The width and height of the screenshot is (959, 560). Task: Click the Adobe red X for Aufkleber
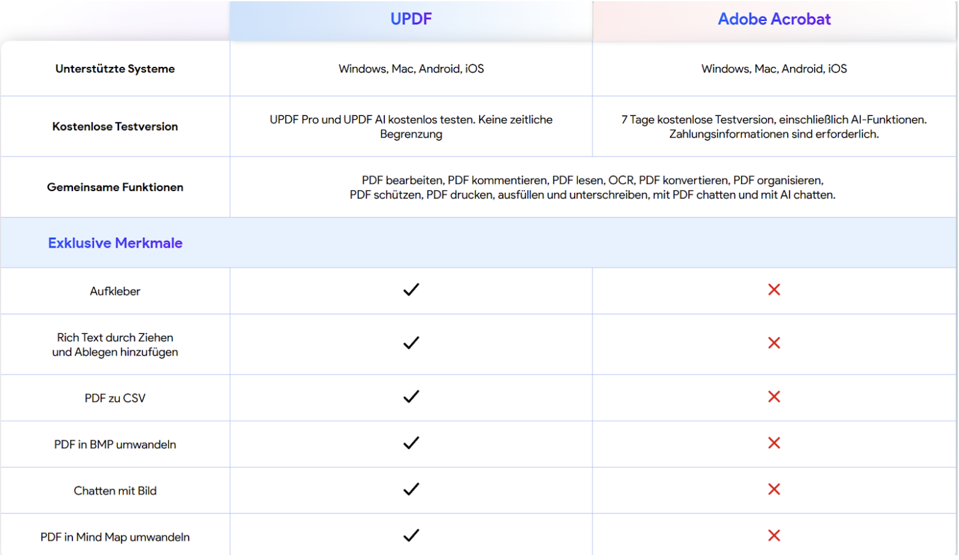774,290
